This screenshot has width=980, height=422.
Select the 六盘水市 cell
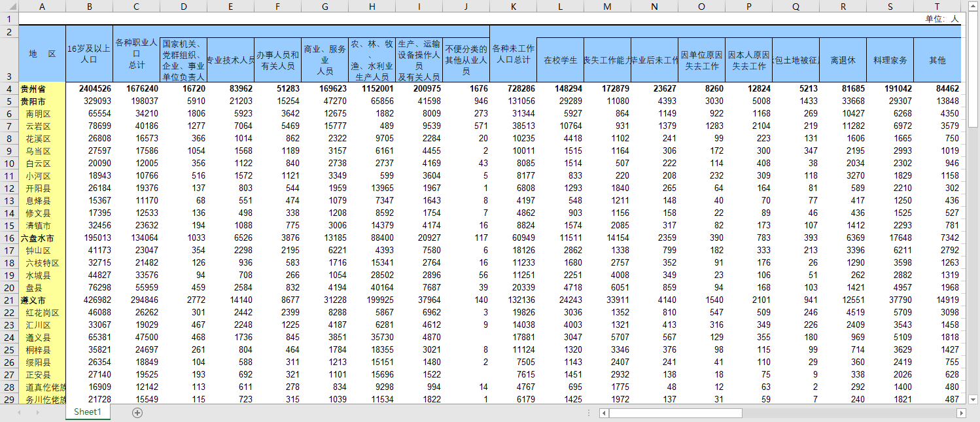coord(43,237)
